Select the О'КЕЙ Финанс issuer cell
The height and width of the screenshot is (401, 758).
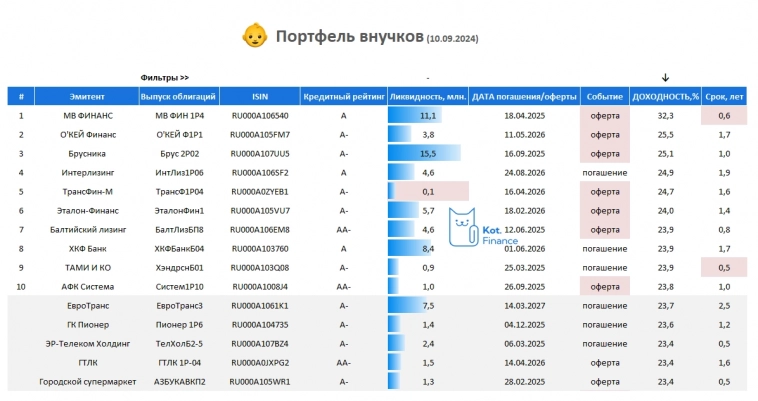click(88, 135)
